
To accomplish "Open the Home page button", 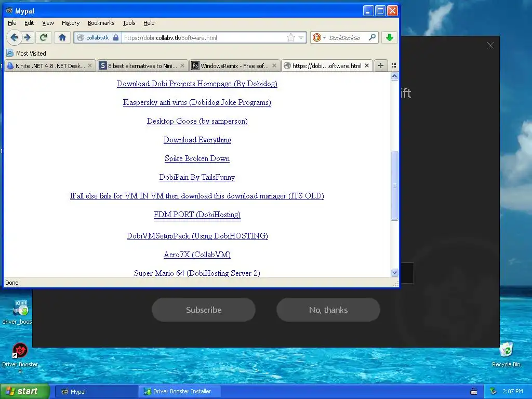I will click(x=62, y=37).
